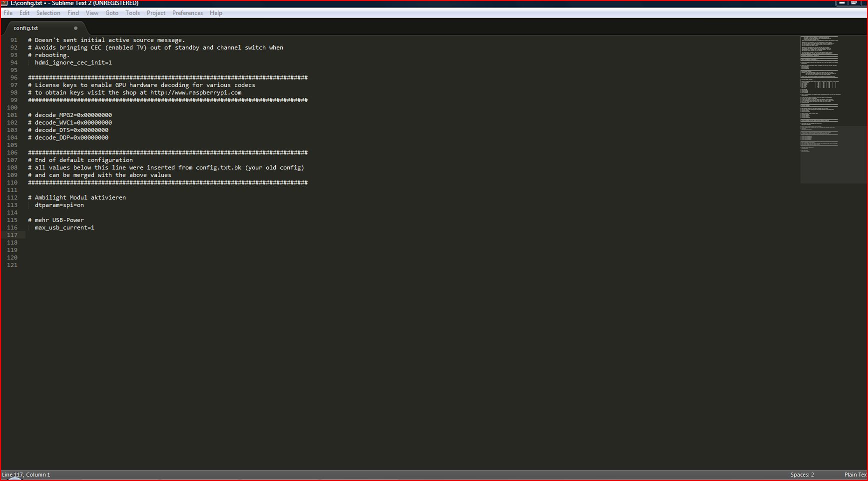Open the Project menu
Viewport: 868px width, 481px height.
(x=156, y=13)
